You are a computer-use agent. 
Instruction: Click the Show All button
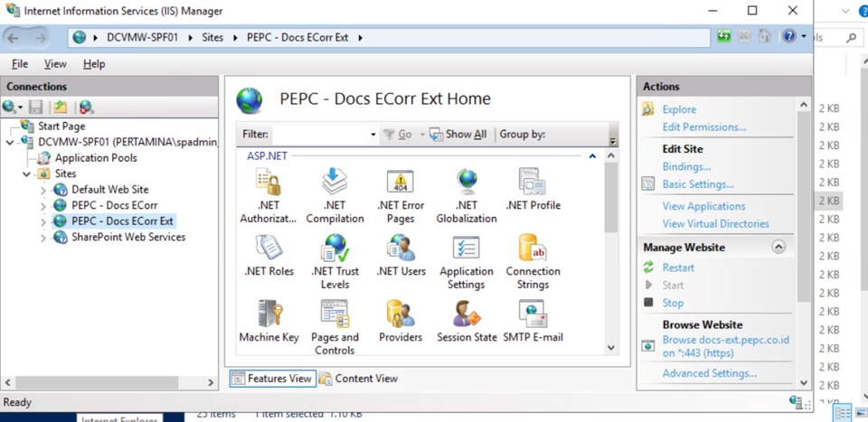[458, 135]
